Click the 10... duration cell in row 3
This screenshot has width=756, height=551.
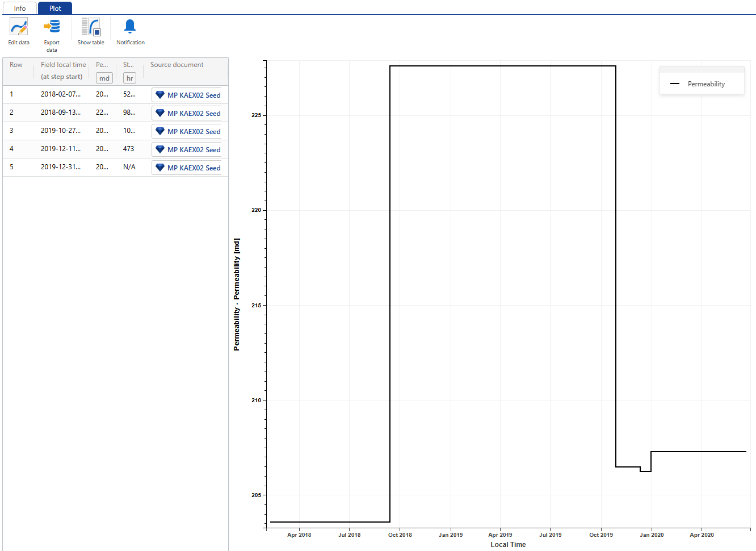click(129, 131)
